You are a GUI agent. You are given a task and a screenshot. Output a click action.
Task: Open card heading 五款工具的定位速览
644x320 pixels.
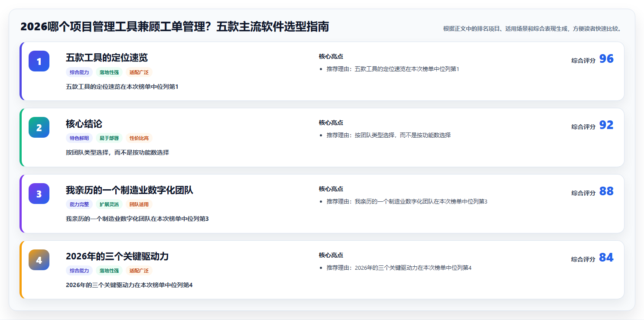(x=107, y=58)
